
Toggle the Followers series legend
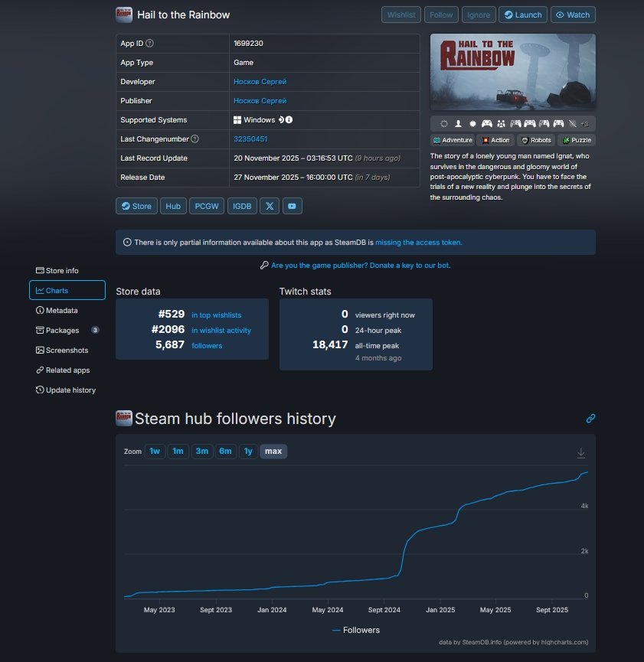coord(356,630)
